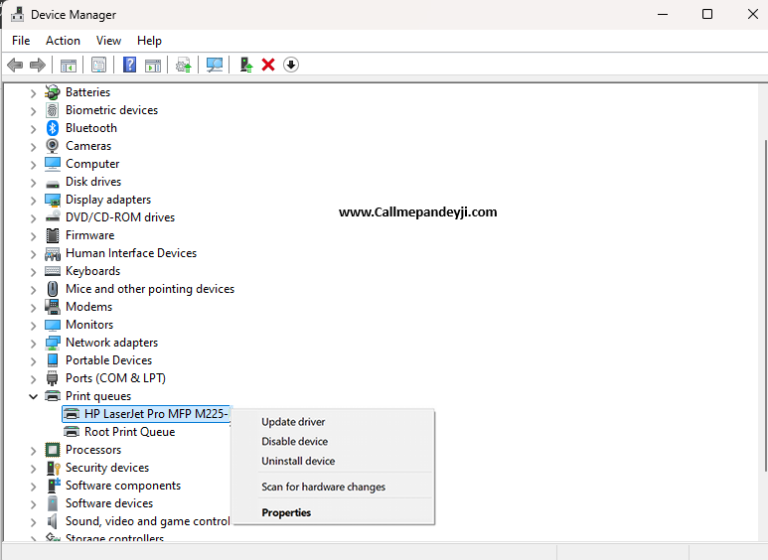Image resolution: width=768 pixels, height=560 pixels.
Task: Expand the DVD/CD-ROM drives node
Action: click(x=33, y=219)
